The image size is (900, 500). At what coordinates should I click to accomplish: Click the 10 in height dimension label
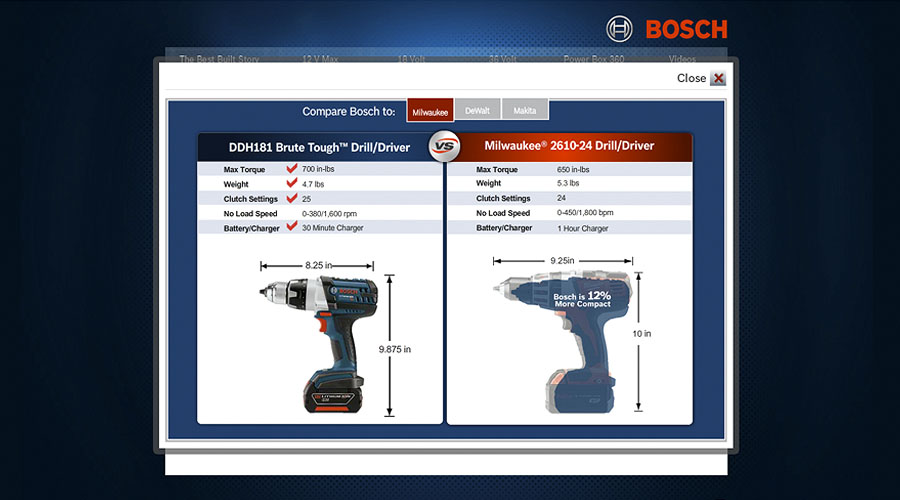(x=642, y=334)
